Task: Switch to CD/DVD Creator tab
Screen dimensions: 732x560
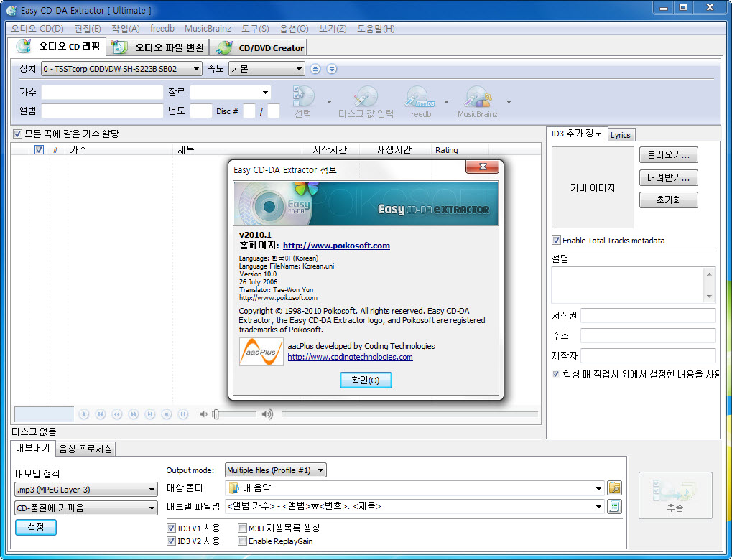Action: click(259, 47)
